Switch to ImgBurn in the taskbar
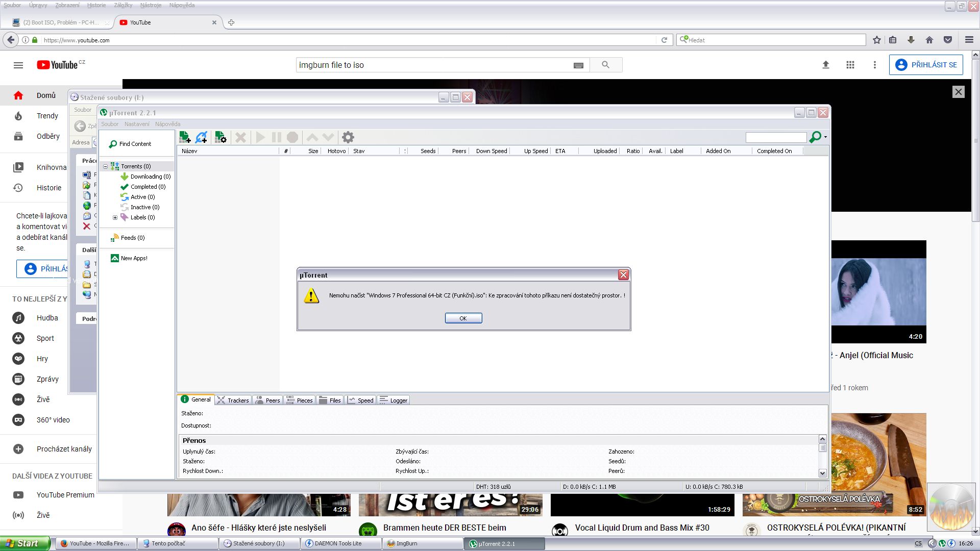980x551 pixels. (x=406, y=543)
